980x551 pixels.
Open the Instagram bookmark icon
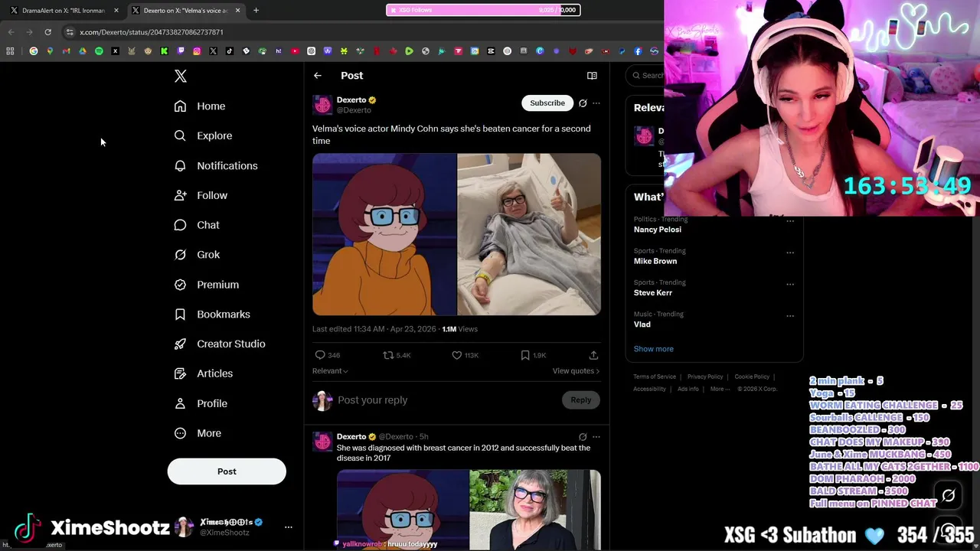point(197,51)
